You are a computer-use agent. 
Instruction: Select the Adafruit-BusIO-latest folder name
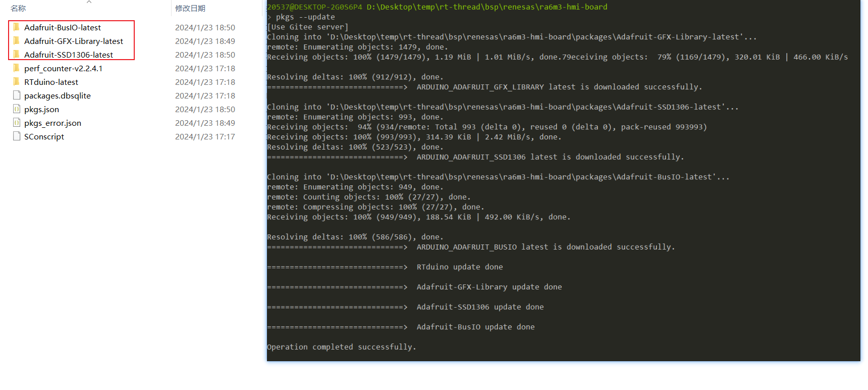63,27
